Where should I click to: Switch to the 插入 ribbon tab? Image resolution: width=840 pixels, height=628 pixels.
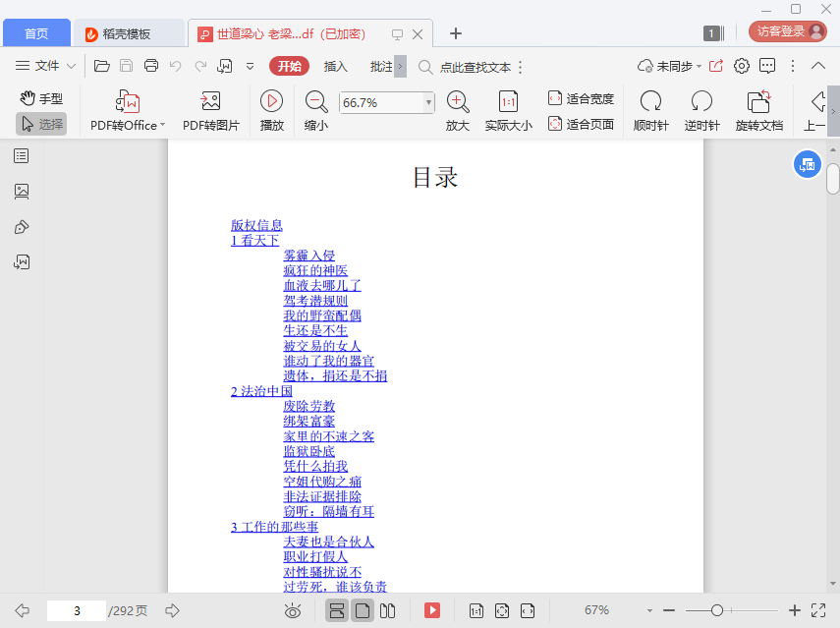tap(335, 67)
